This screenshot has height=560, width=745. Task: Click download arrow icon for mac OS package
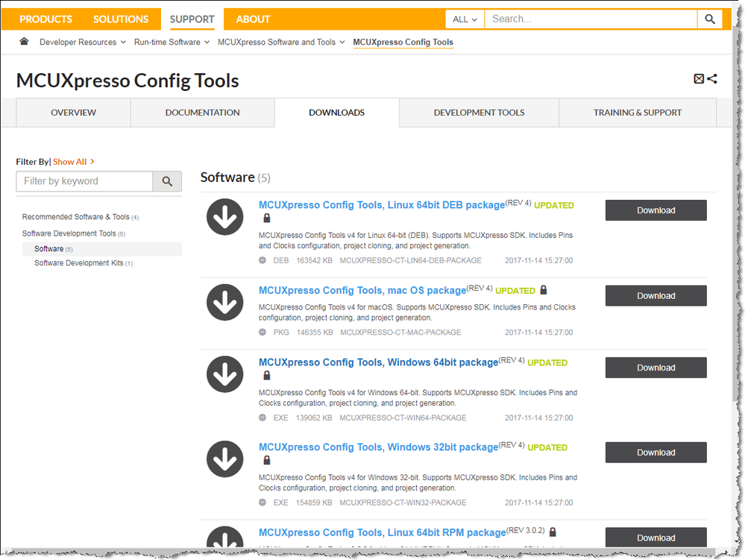pos(224,303)
